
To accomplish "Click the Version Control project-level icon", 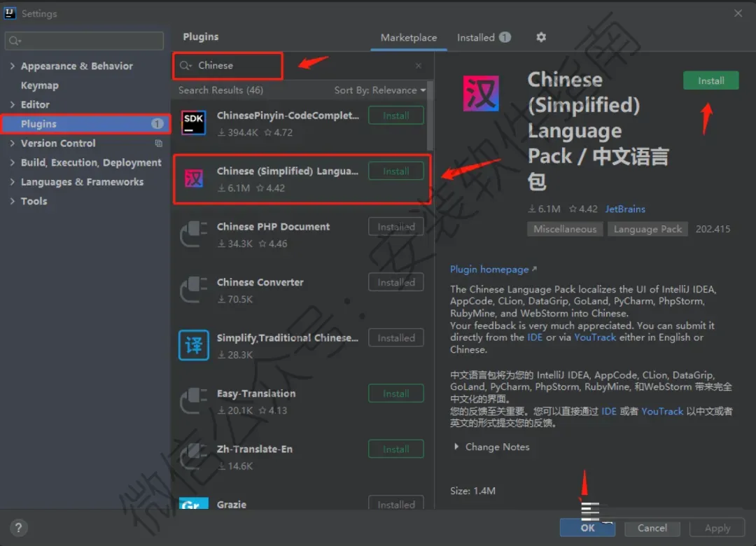I will click(x=159, y=143).
